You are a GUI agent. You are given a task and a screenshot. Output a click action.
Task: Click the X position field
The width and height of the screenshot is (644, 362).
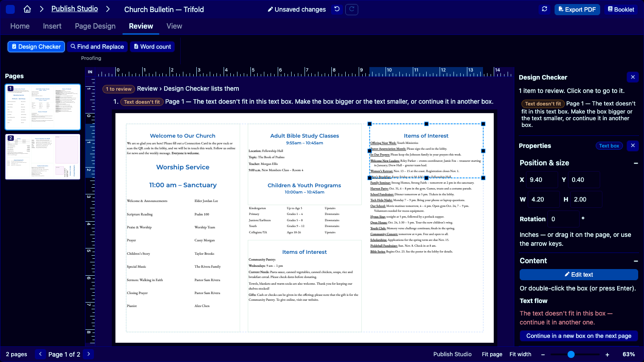pos(542,180)
